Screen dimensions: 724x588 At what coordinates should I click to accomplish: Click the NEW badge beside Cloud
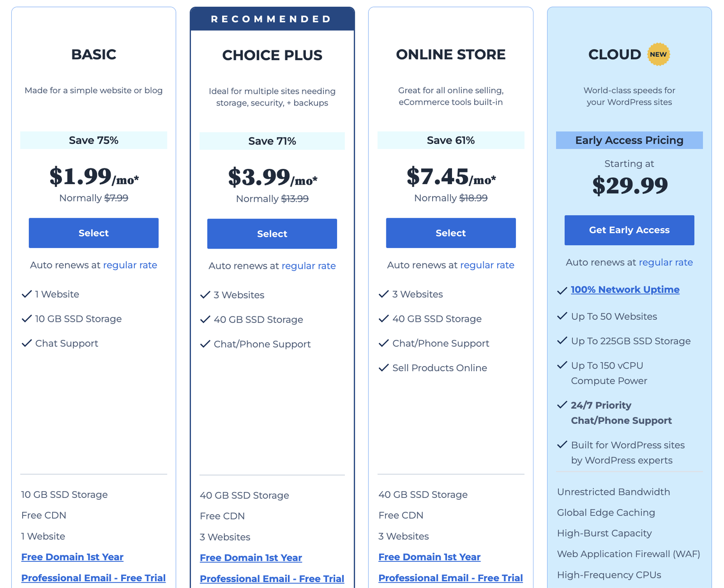658,54
